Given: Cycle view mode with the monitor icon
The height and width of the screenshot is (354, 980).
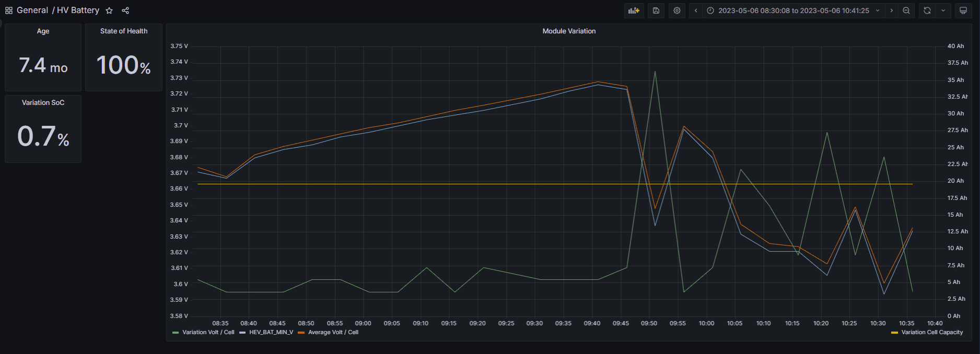Looking at the screenshot, I should [x=963, y=10].
